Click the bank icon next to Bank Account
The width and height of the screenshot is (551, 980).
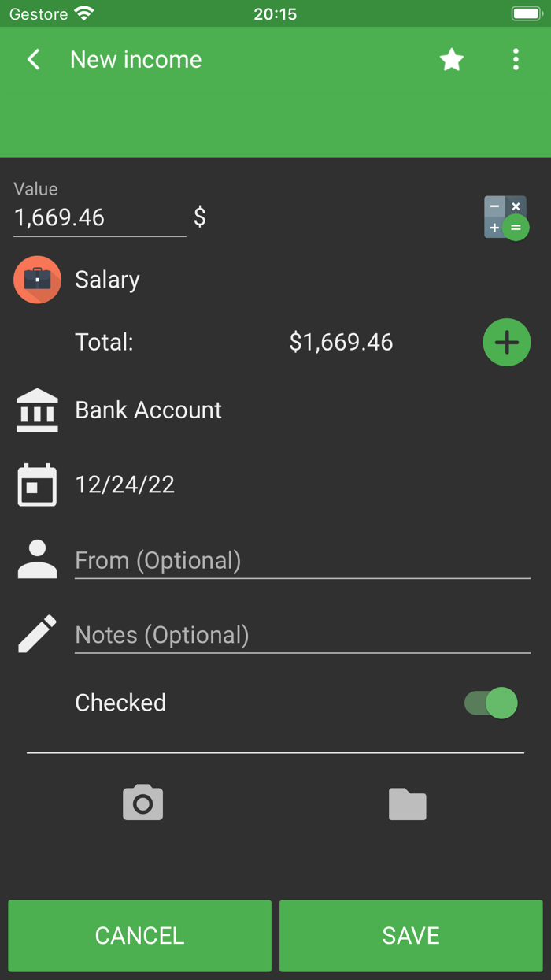coord(37,410)
